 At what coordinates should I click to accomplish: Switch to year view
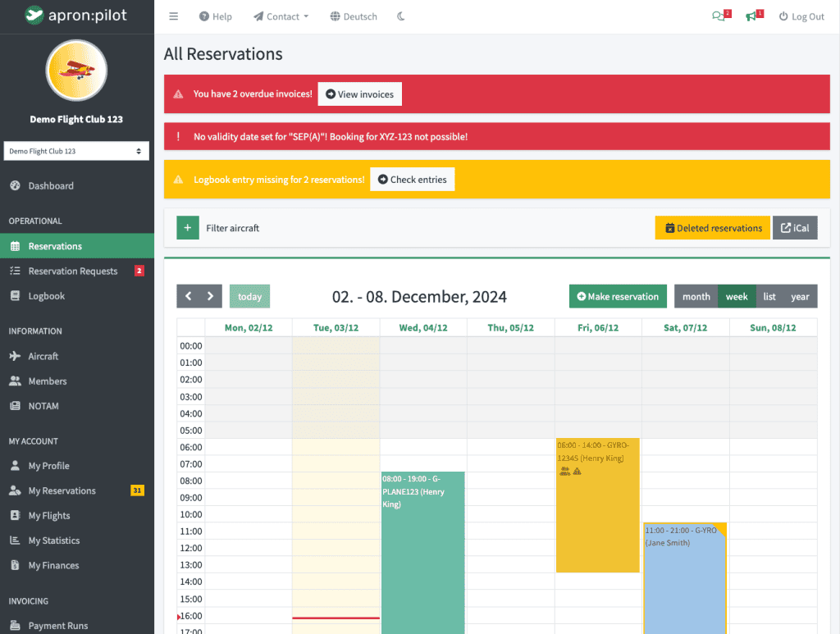tap(801, 296)
